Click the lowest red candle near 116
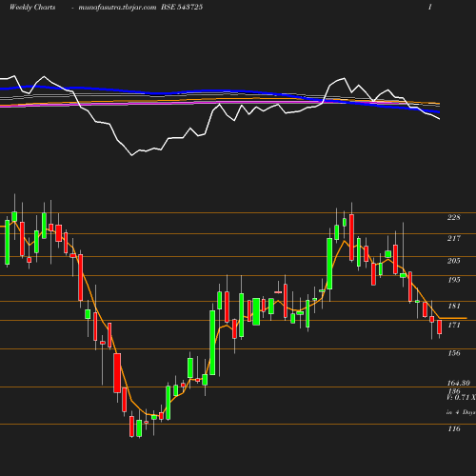The image size is (476, 476). pos(131,426)
